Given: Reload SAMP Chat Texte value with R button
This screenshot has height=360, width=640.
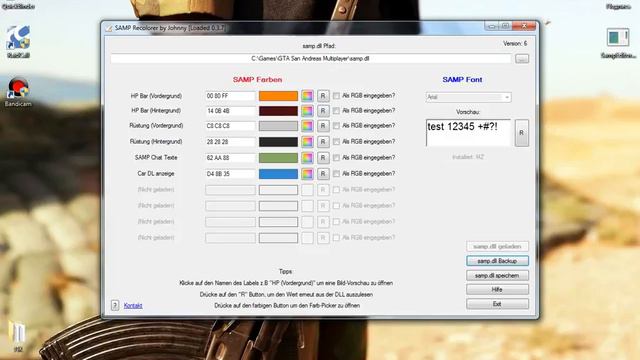Looking at the screenshot, I should (x=323, y=158).
